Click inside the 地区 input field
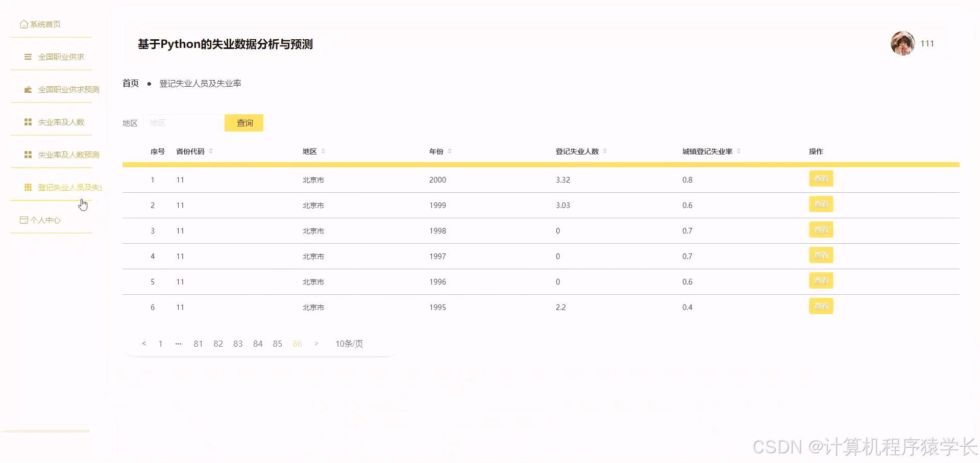This screenshot has height=463, width=980. pos(182,122)
